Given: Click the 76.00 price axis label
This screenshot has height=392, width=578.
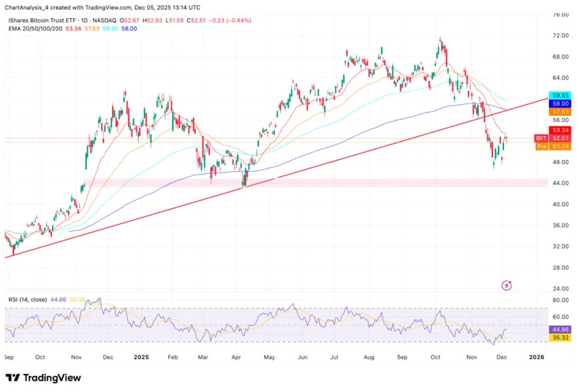Looking at the screenshot, I should click(x=561, y=14).
